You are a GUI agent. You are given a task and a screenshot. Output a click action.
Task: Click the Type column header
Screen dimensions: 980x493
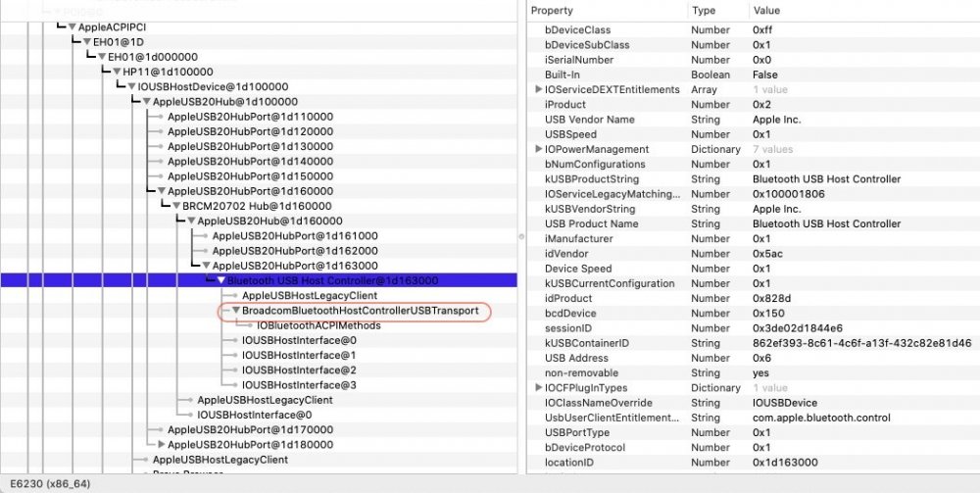coord(704,10)
